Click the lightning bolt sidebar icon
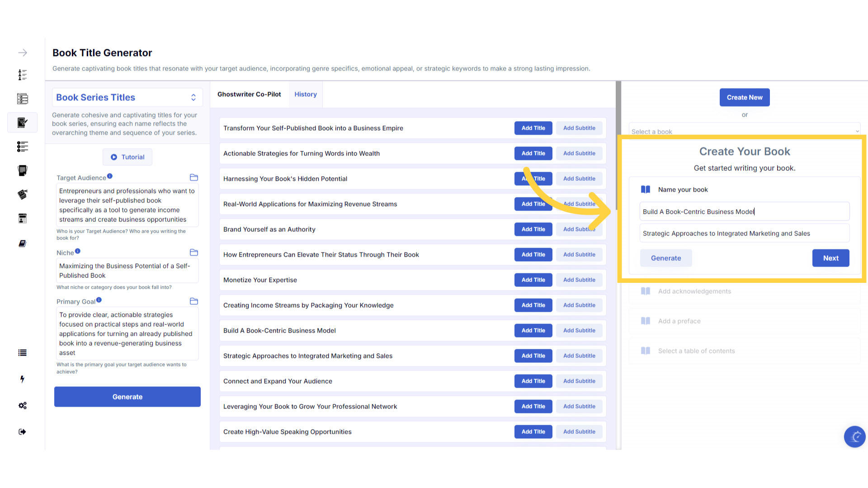Screen dimensions: 868x488 point(22,379)
